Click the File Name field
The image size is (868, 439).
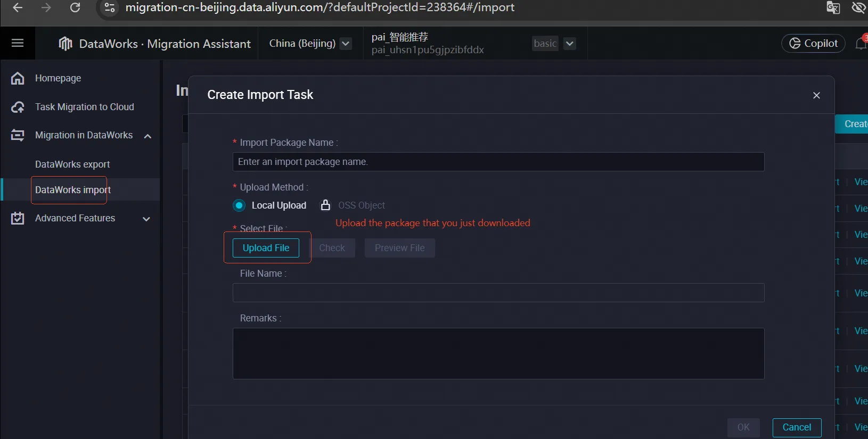[498, 293]
